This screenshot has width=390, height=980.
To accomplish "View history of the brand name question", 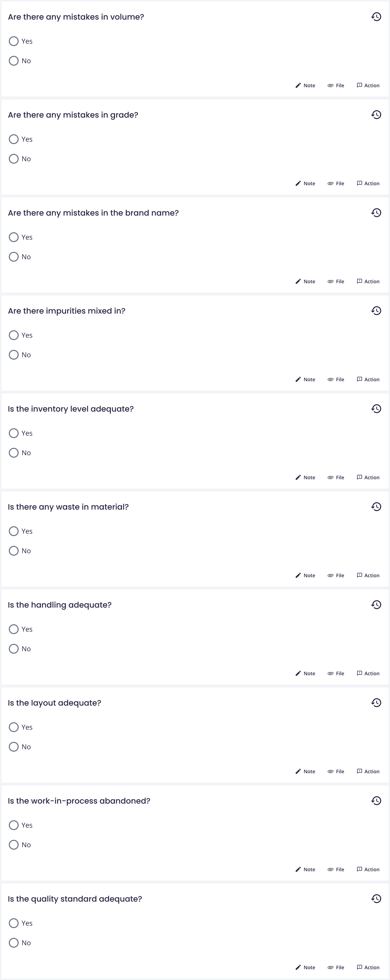I will (376, 213).
